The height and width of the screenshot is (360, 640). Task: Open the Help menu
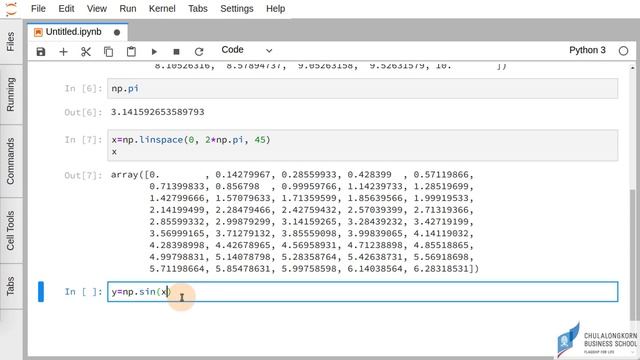point(276,9)
